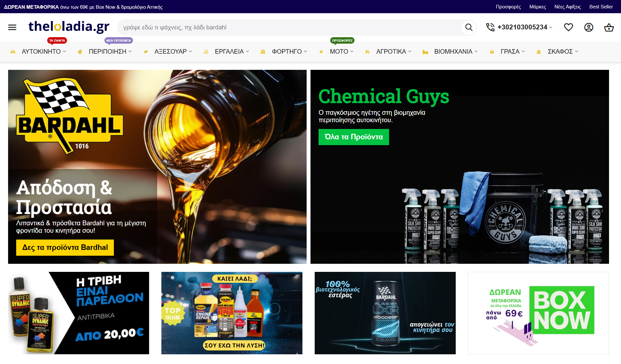The width and height of the screenshot is (621, 364).
Task: Click the green Όλα τα Προϊόντα button
Action: [354, 137]
